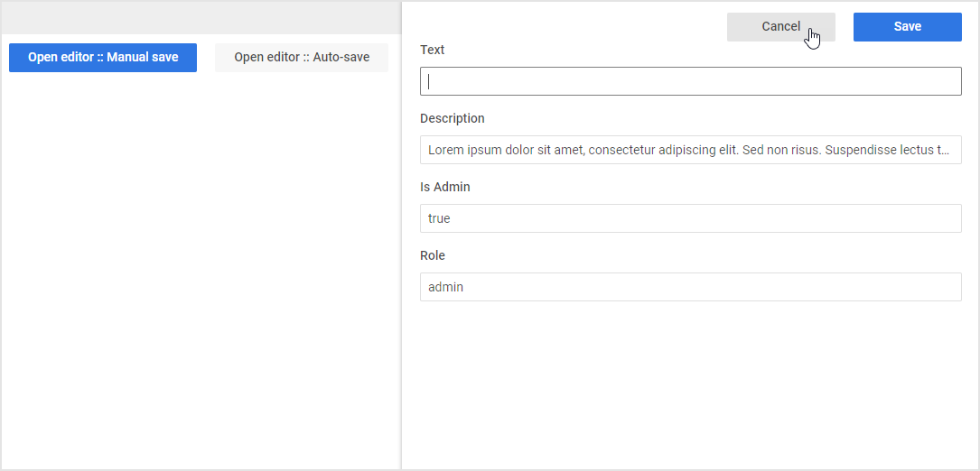Click the "Text" field label
Image resolution: width=980 pixels, height=471 pixels.
pos(433,50)
